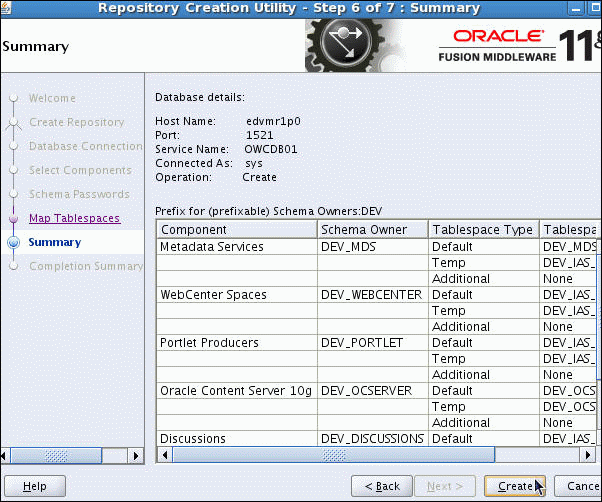Click the Java icon in title bar
Viewport: 602px width, 502px height.
5,8
